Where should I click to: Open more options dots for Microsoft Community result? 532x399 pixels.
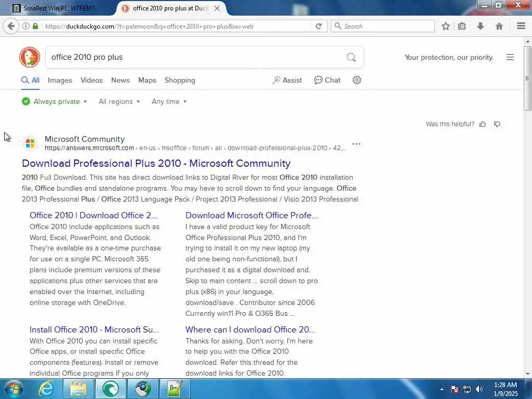(356, 144)
